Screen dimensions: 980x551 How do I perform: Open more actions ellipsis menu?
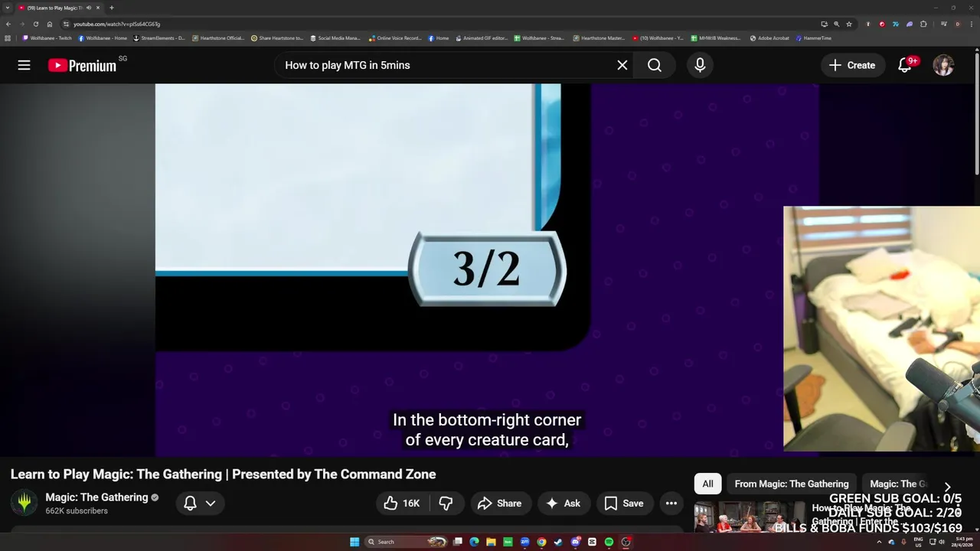click(x=671, y=503)
